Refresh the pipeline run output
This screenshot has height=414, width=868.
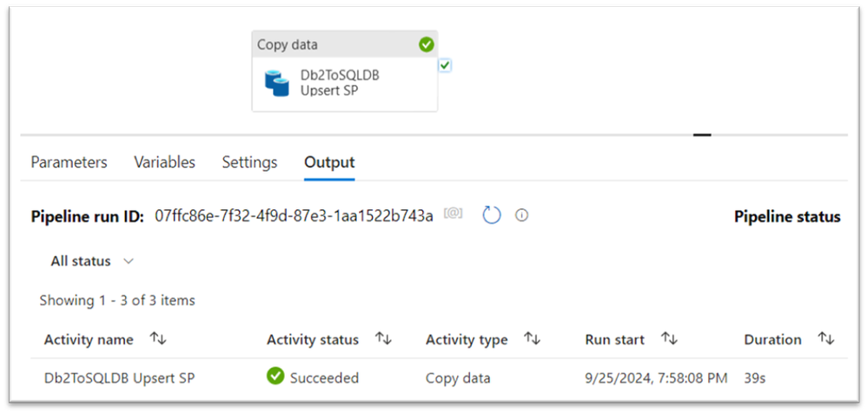[492, 215]
